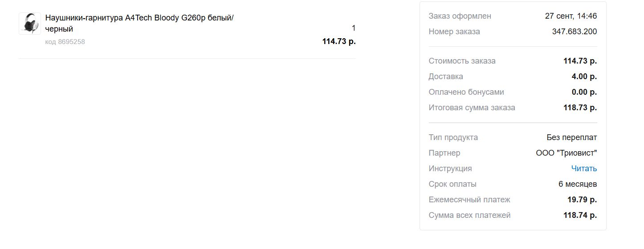
Task: Click the Инструкция label
Action: point(450,169)
